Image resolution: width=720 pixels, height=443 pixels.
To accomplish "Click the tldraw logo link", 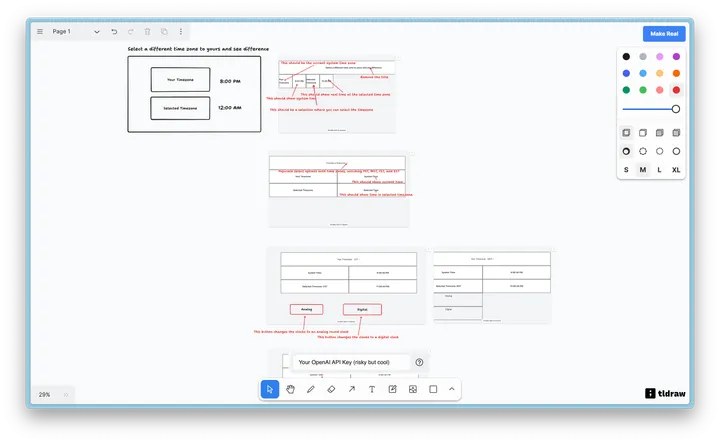I will 664,393.
